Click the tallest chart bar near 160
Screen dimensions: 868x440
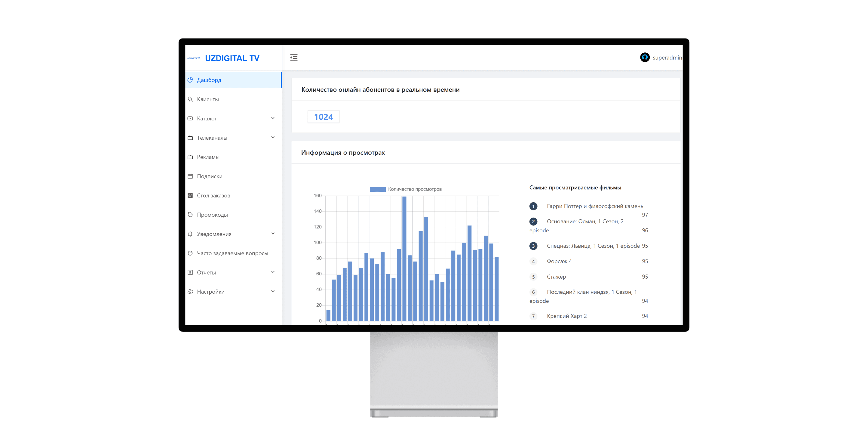404,258
